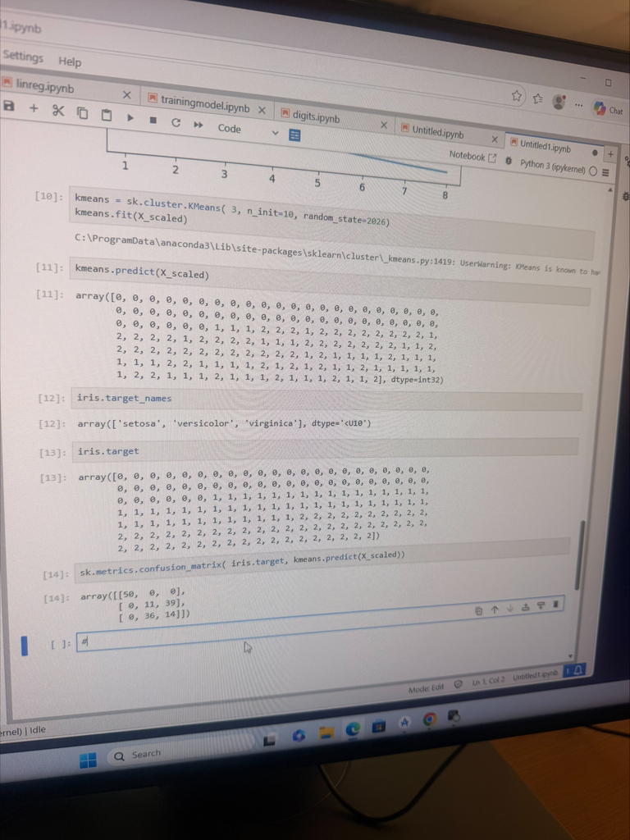
Task: Insert a new cell with the plus icon
Action: (x=34, y=108)
